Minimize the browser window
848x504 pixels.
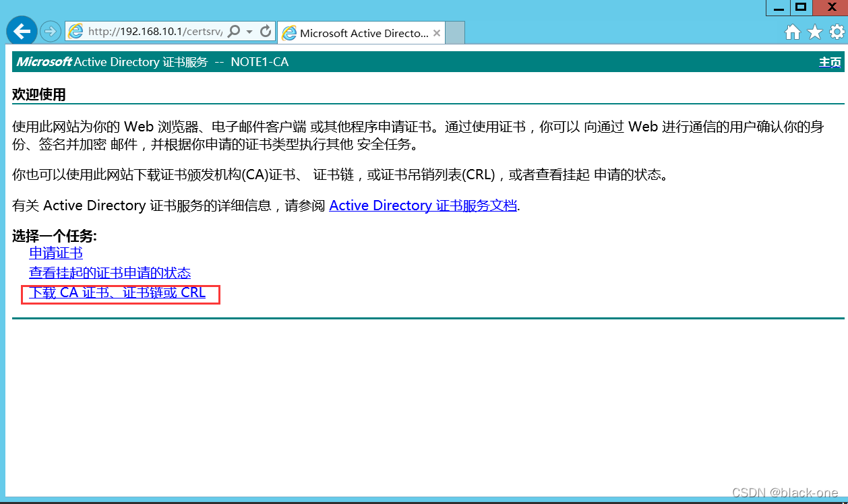(778, 7)
